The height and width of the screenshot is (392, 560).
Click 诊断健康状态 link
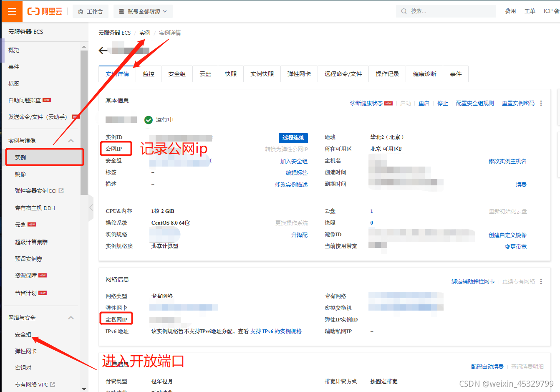366,103
